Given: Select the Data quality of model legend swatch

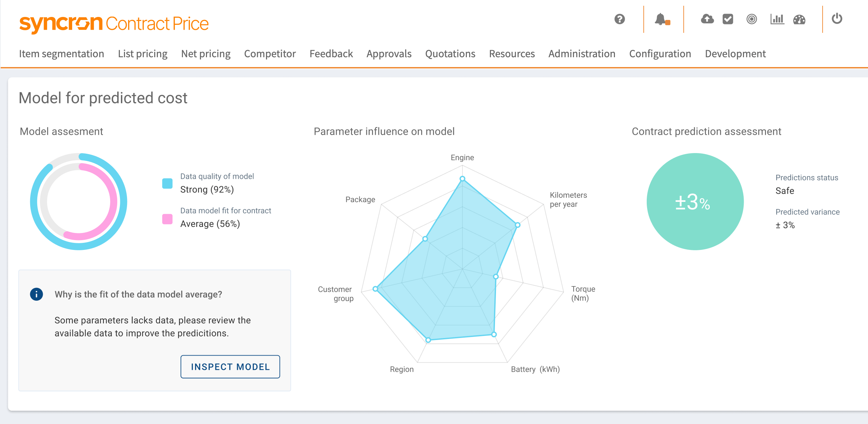Looking at the screenshot, I should click(167, 184).
